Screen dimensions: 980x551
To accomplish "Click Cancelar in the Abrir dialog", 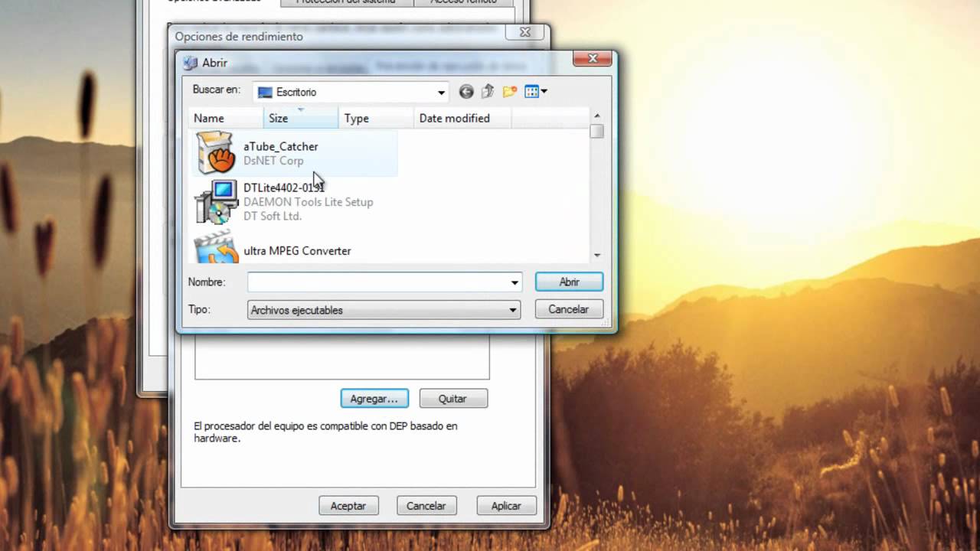I will (568, 309).
